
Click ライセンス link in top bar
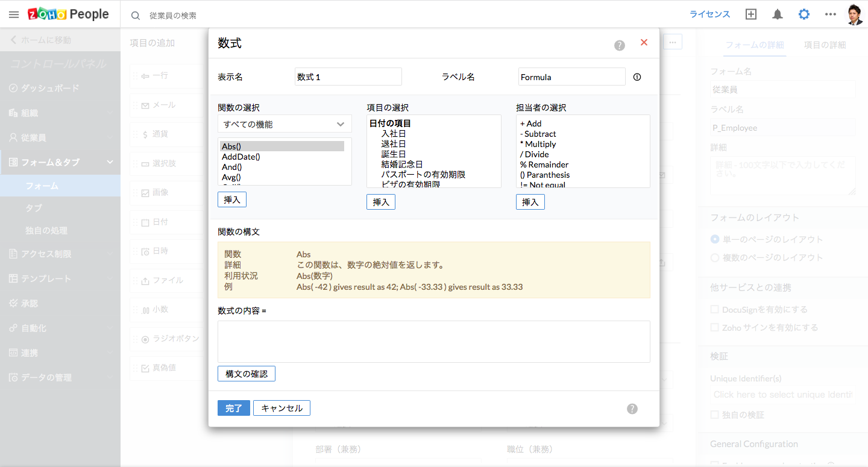[709, 14]
